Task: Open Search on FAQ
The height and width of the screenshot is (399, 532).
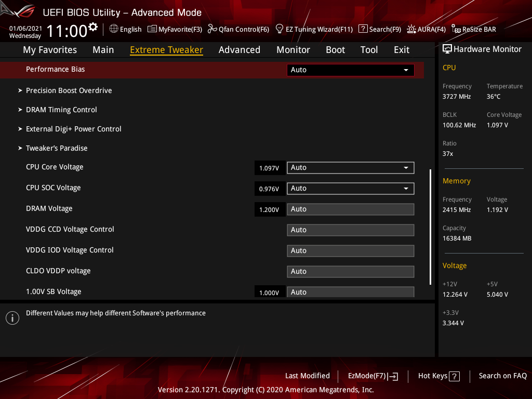Action: click(x=502, y=376)
